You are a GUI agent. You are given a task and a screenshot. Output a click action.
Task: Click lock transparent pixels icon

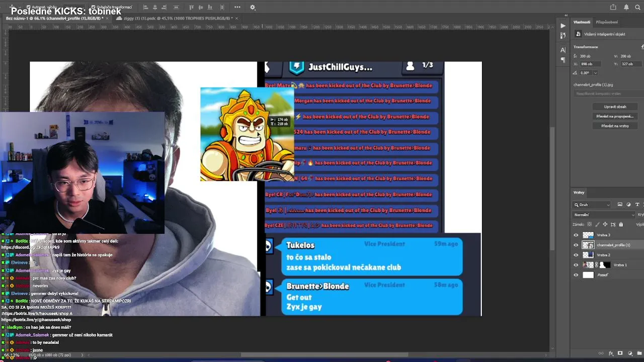(x=590, y=224)
